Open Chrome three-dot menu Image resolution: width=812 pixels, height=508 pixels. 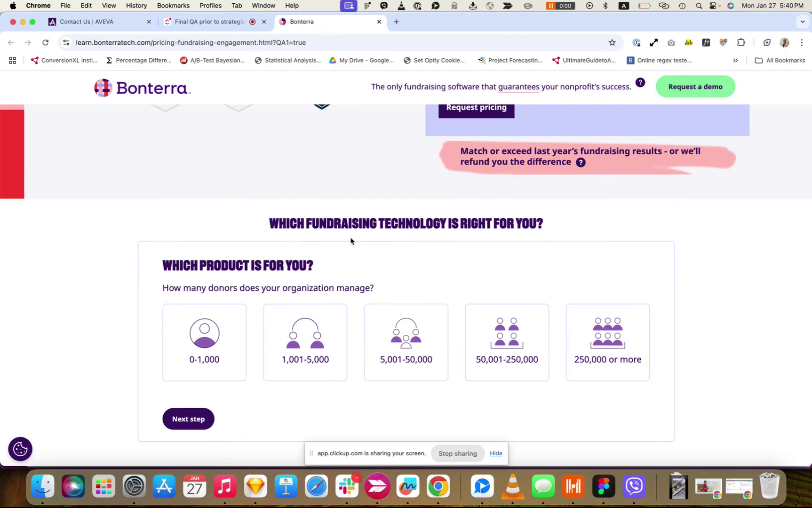tap(802, 42)
